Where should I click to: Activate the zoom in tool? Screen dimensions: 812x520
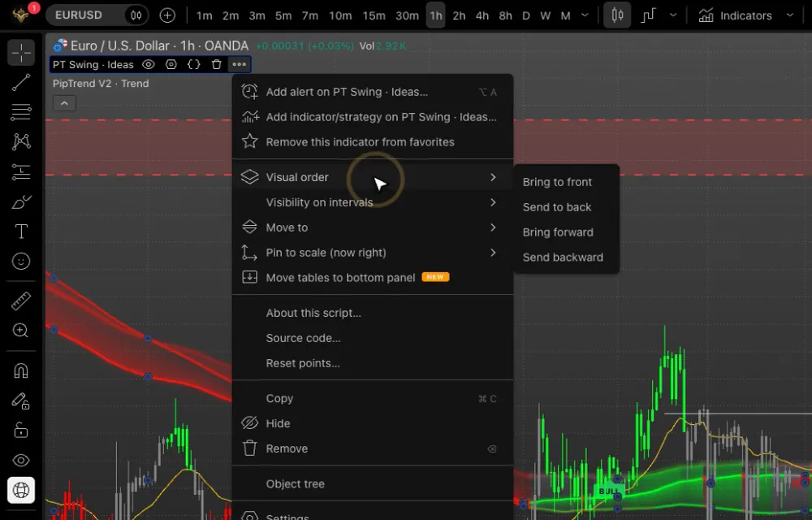21,331
